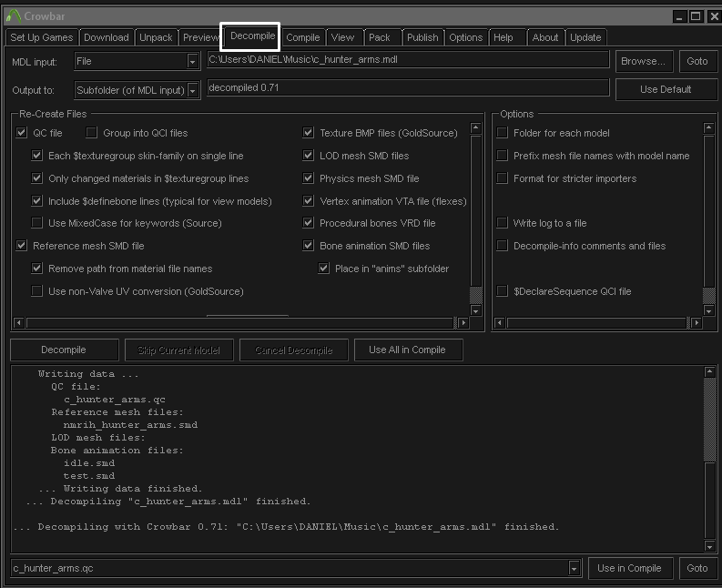Click scroll-up arrow of Re-Create Files panel
This screenshot has width=722, height=588.
click(x=475, y=127)
